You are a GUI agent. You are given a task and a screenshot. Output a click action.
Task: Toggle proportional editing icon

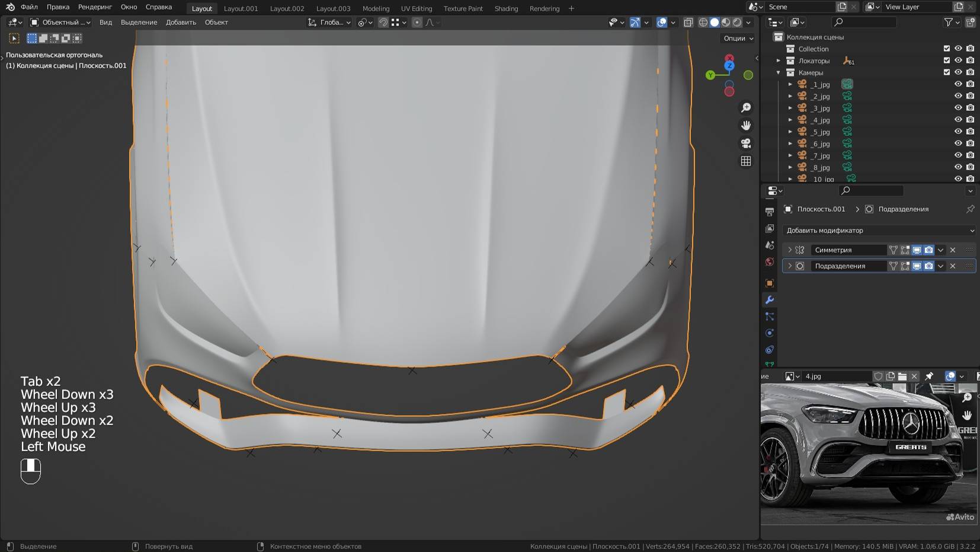coord(417,23)
